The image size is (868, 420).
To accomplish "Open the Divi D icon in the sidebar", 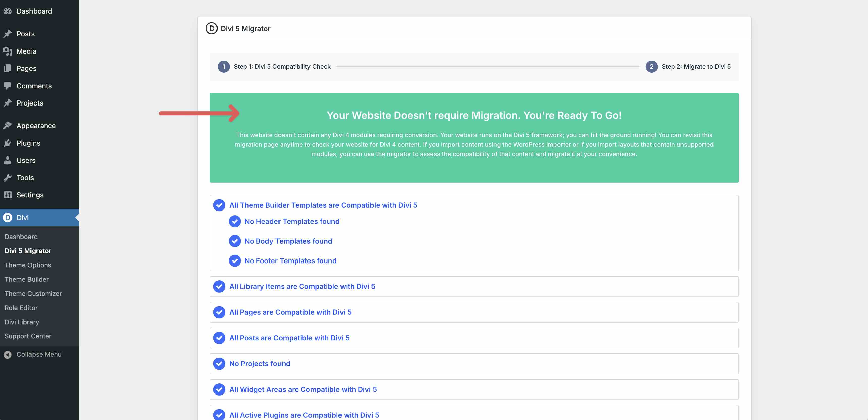I will [8, 217].
